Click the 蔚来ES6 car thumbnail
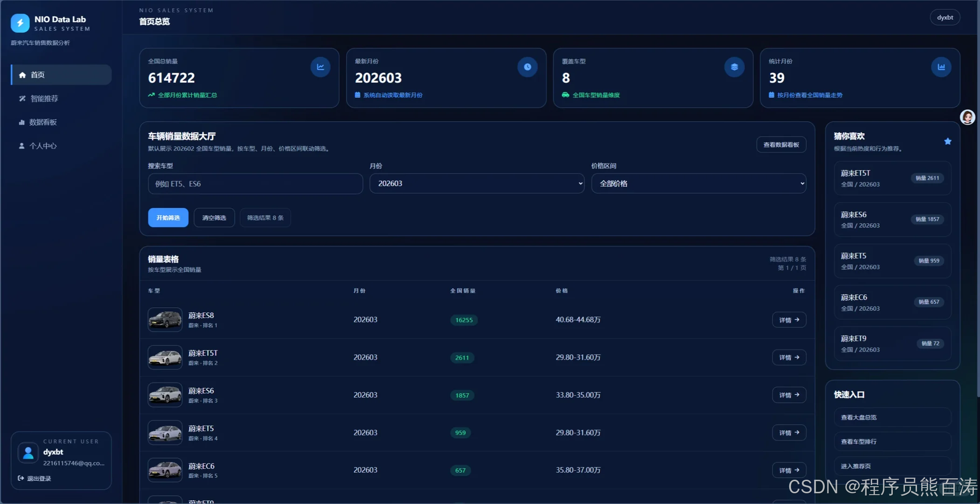 pyautogui.click(x=165, y=395)
